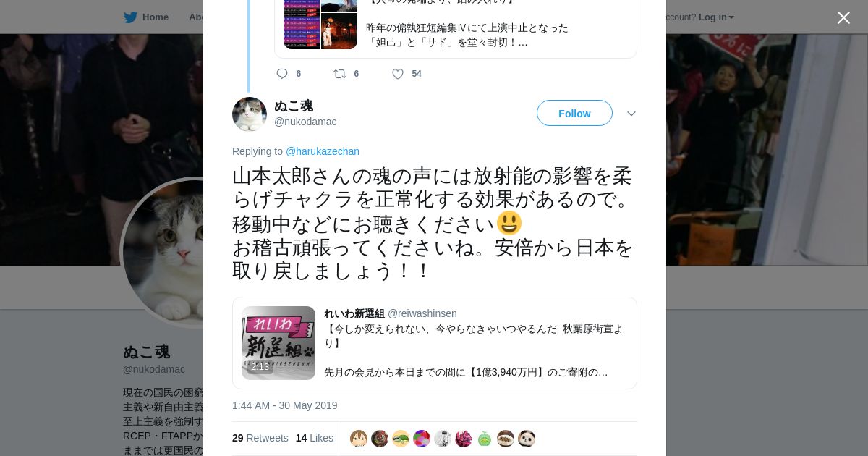868x456 pixels.
Task: Click the reply speech bubble icon
Action: coord(282,74)
